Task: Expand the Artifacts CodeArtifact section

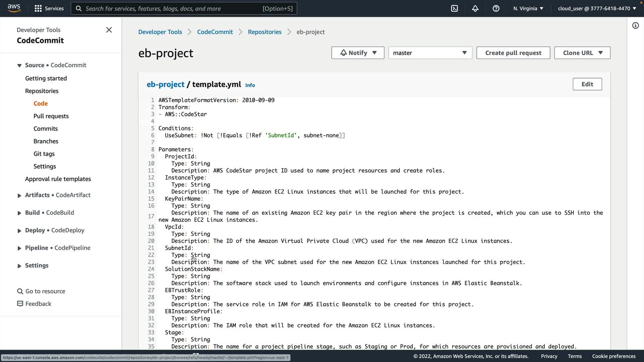Action: [x=19, y=195]
